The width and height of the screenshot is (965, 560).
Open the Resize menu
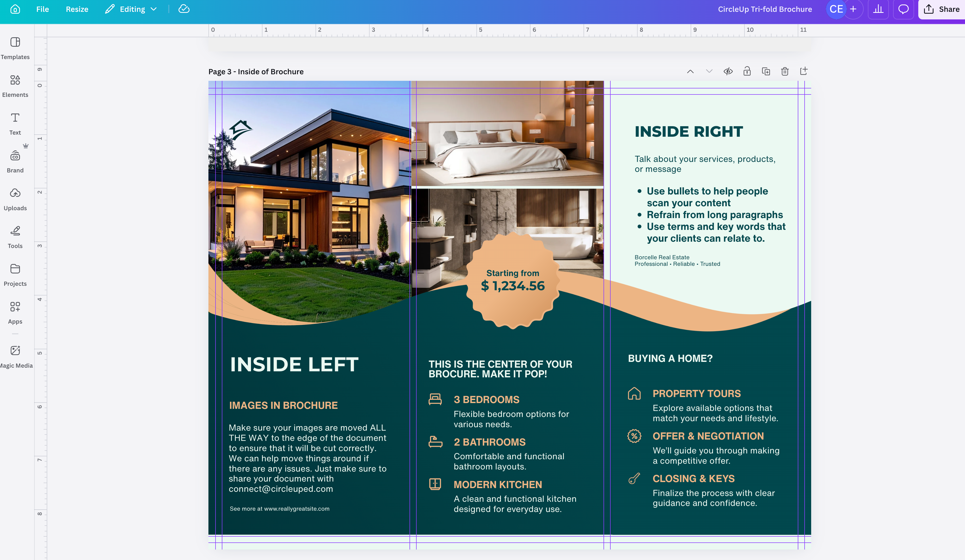[x=77, y=9]
